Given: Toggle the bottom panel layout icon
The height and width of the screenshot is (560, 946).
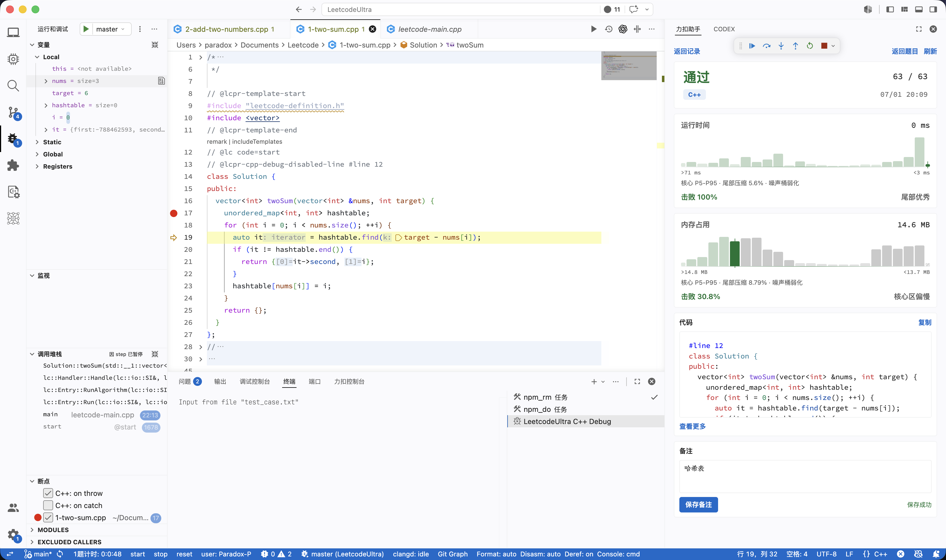Looking at the screenshot, I should (x=919, y=9).
